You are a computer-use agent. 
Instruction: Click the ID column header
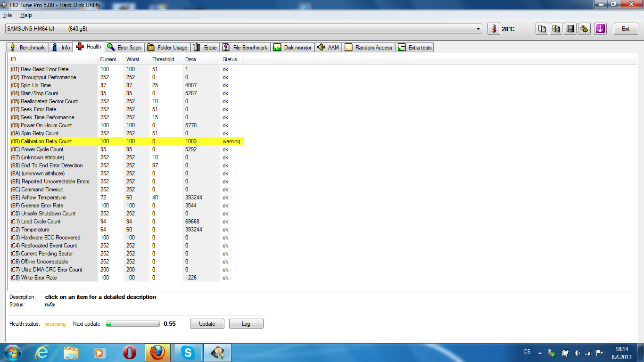pos(52,59)
